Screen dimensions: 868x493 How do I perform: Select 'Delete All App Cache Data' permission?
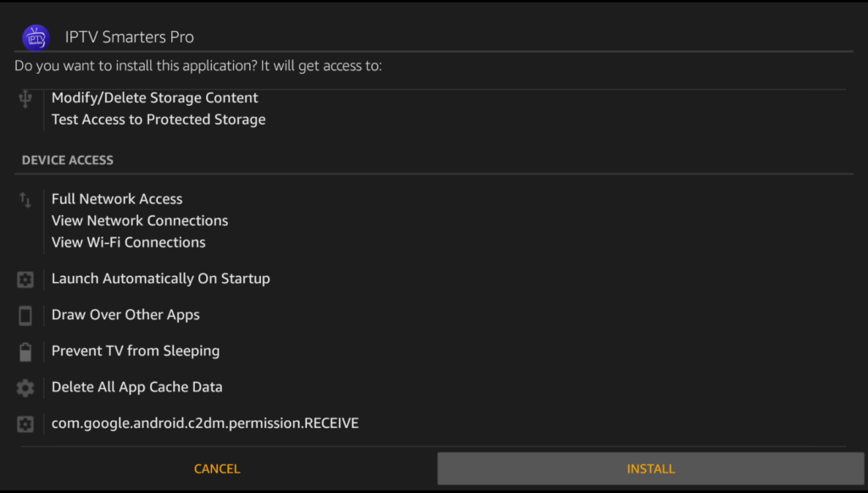[x=137, y=387]
